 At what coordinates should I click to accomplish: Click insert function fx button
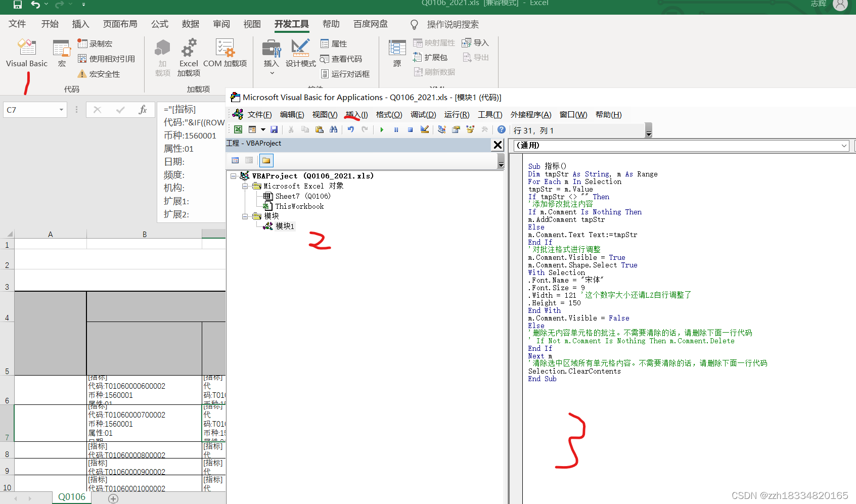143,110
